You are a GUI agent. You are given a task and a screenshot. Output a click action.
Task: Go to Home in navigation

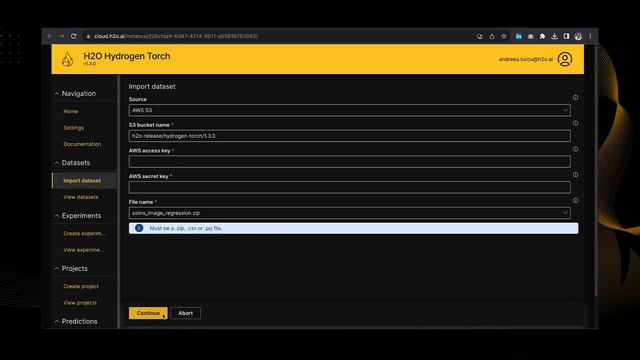tap(71, 111)
